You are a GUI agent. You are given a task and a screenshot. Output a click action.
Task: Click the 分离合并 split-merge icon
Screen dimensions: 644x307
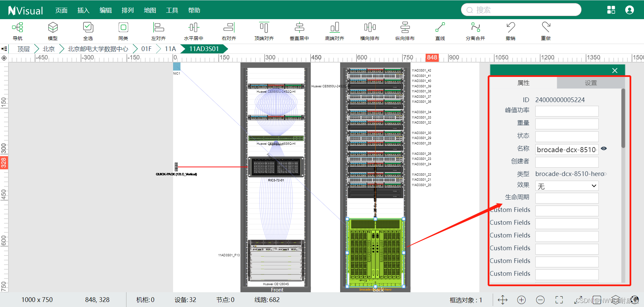pos(475,31)
